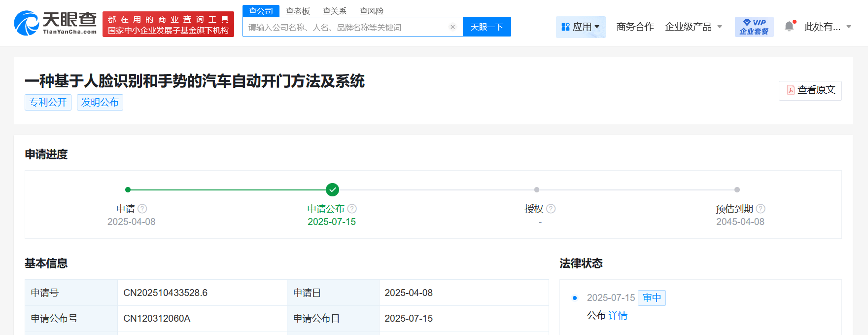Click the 申请公布 green check marker

(x=333, y=189)
